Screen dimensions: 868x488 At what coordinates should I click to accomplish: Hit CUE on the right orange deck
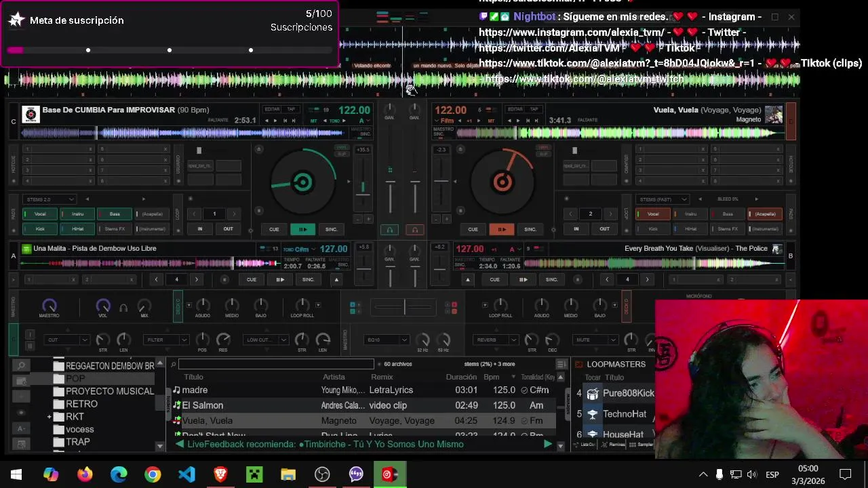pyautogui.click(x=473, y=229)
